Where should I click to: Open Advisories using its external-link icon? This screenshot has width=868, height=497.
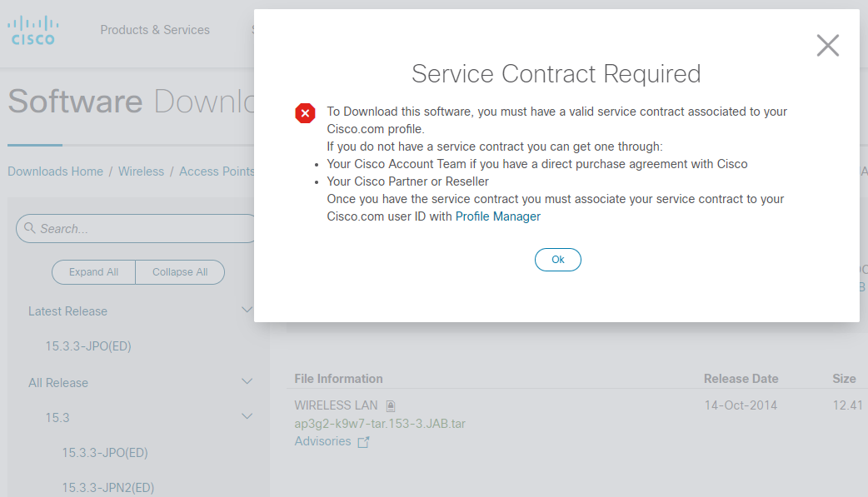pyautogui.click(x=362, y=441)
